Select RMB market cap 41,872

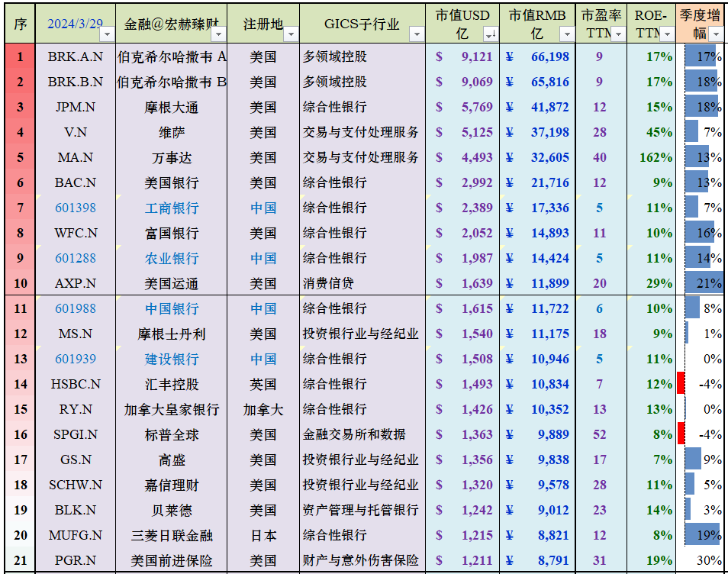click(538, 107)
